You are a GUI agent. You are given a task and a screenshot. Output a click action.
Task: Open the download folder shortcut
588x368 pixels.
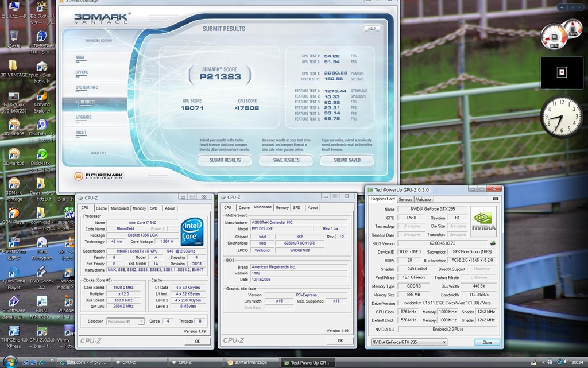41,219
